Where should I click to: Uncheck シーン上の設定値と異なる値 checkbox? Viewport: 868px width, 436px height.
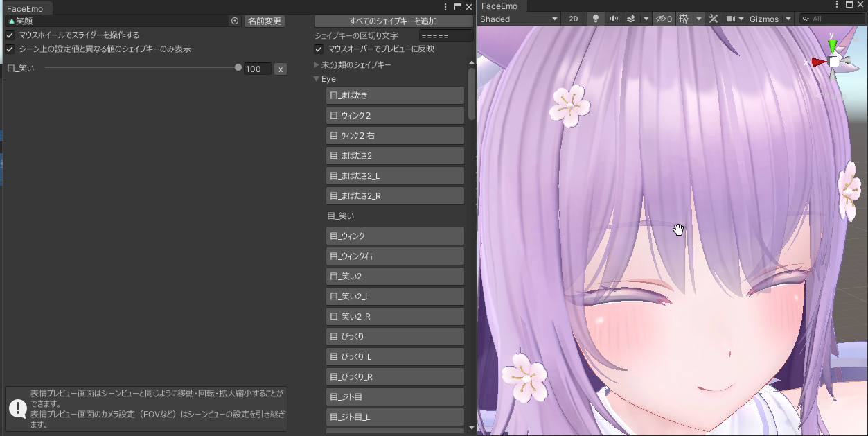[x=10, y=49]
